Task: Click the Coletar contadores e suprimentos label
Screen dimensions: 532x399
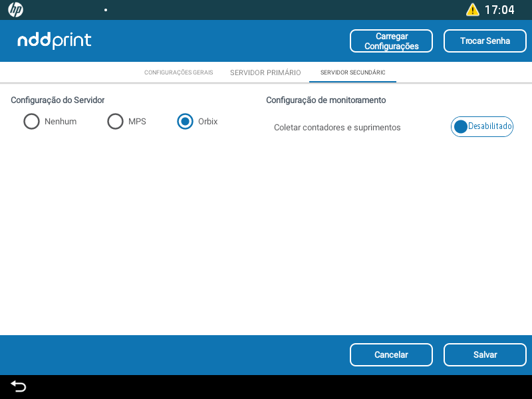Action: 337,127
